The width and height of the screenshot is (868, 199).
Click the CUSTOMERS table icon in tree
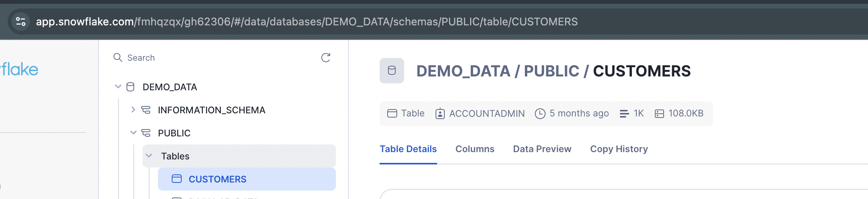[x=177, y=179]
